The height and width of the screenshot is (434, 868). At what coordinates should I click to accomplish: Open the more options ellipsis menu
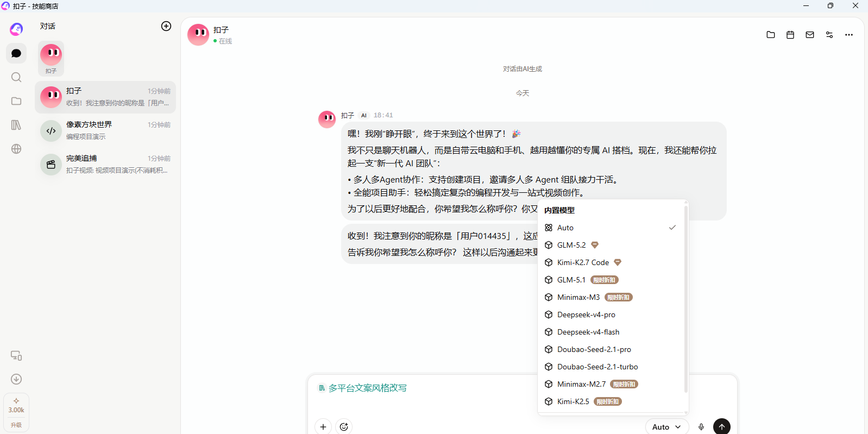tap(849, 35)
